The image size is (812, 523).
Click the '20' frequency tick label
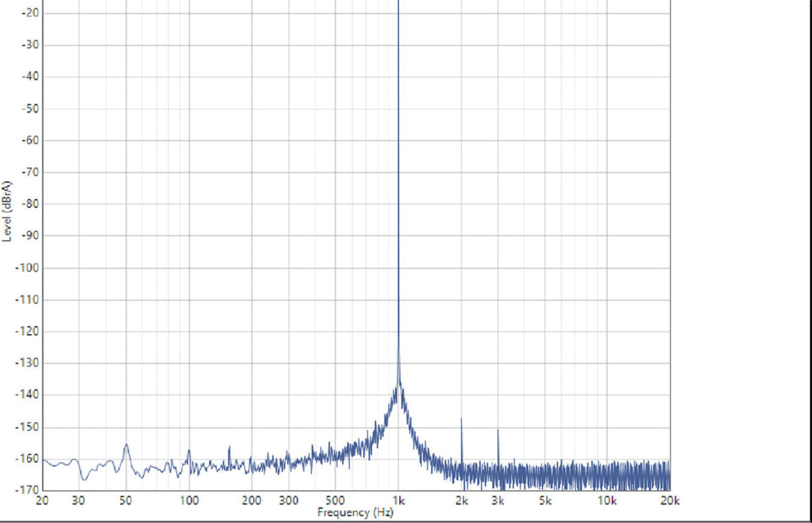tap(42, 501)
